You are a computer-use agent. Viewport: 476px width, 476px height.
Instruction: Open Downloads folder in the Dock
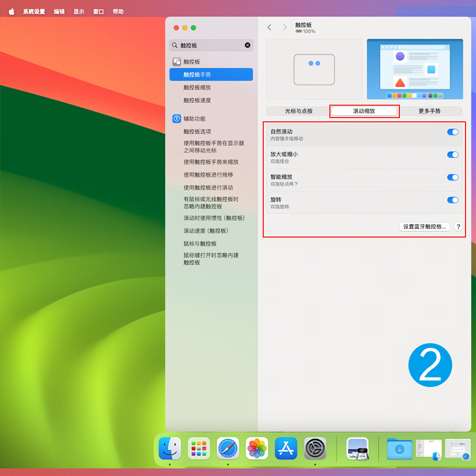[x=399, y=449]
